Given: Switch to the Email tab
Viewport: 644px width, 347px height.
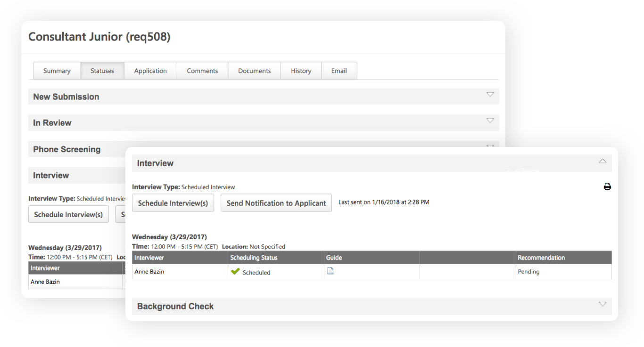Looking at the screenshot, I should point(339,71).
